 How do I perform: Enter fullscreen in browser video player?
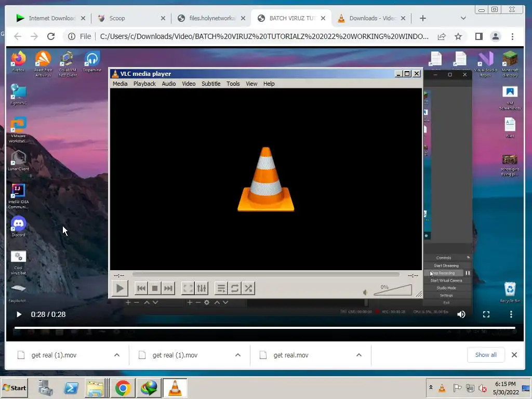[x=486, y=314]
